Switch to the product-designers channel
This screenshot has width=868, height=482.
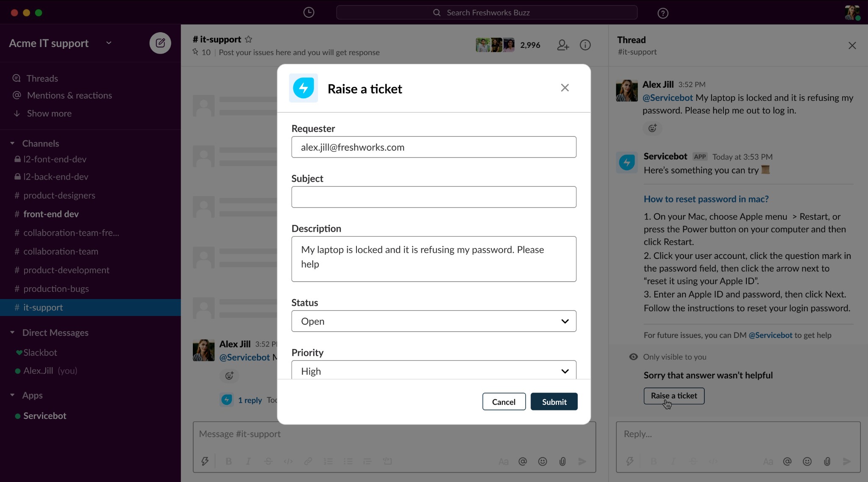[59, 195]
